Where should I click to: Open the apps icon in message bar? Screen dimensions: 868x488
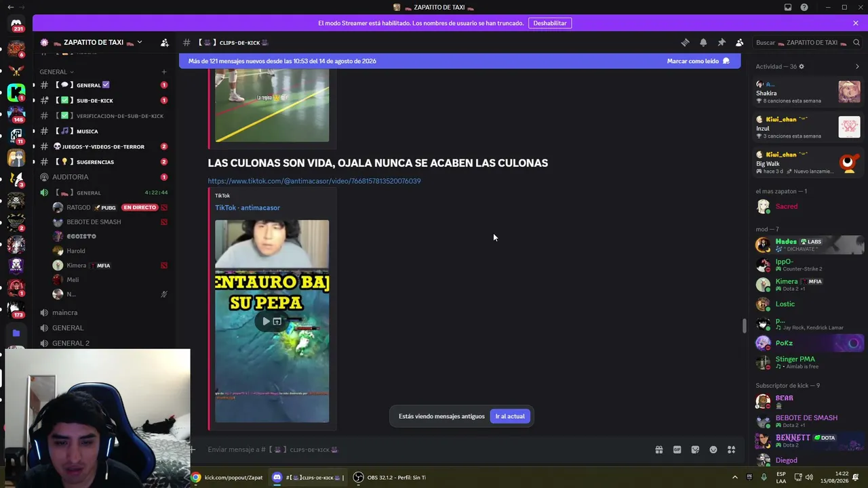(x=731, y=449)
